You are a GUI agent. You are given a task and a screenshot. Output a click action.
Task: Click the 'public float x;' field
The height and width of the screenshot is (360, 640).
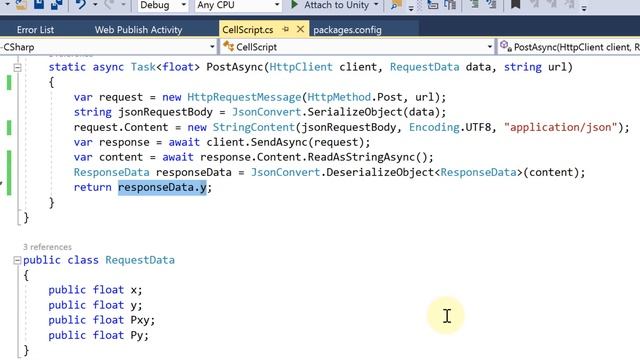(95, 290)
